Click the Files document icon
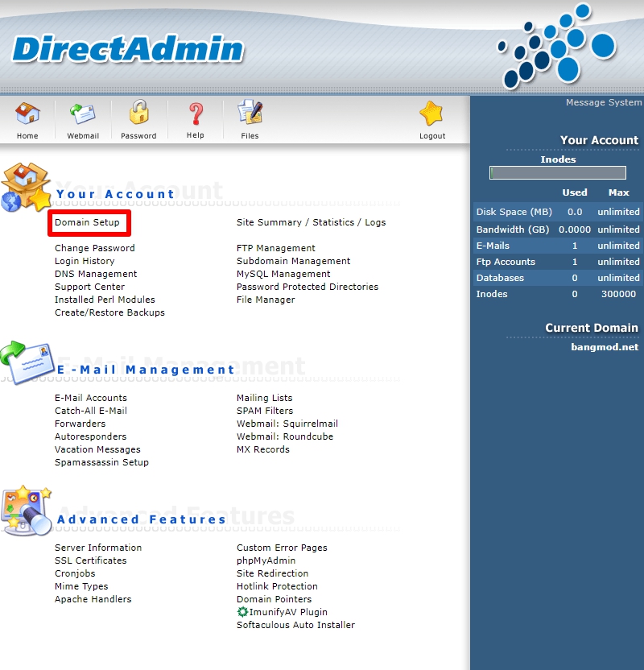This screenshot has width=644, height=670. click(x=250, y=113)
